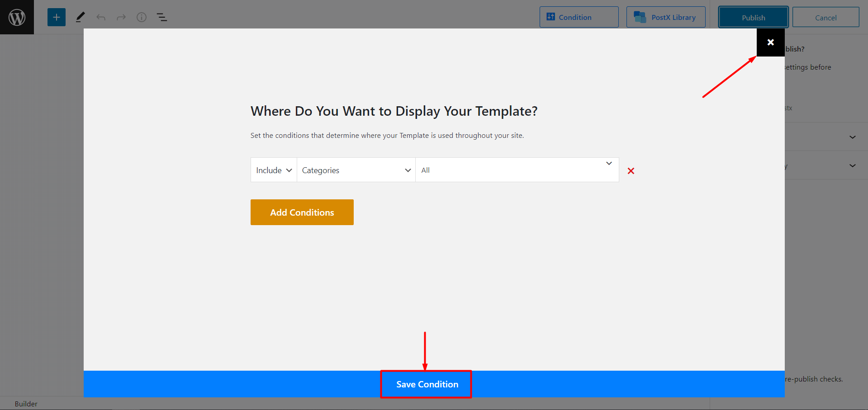
Task: Open the Categories dropdown
Action: point(356,170)
